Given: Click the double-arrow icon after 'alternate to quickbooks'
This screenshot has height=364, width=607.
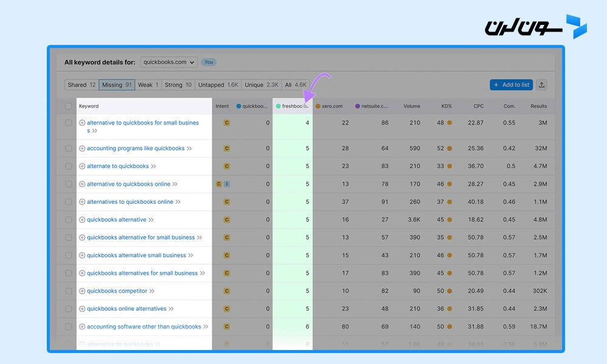Looking at the screenshot, I should 154,166.
